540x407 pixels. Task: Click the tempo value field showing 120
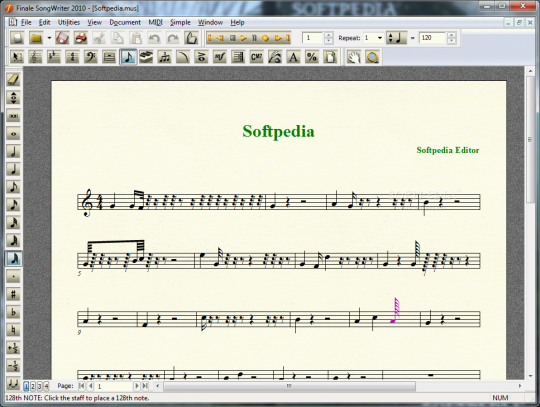(x=432, y=38)
